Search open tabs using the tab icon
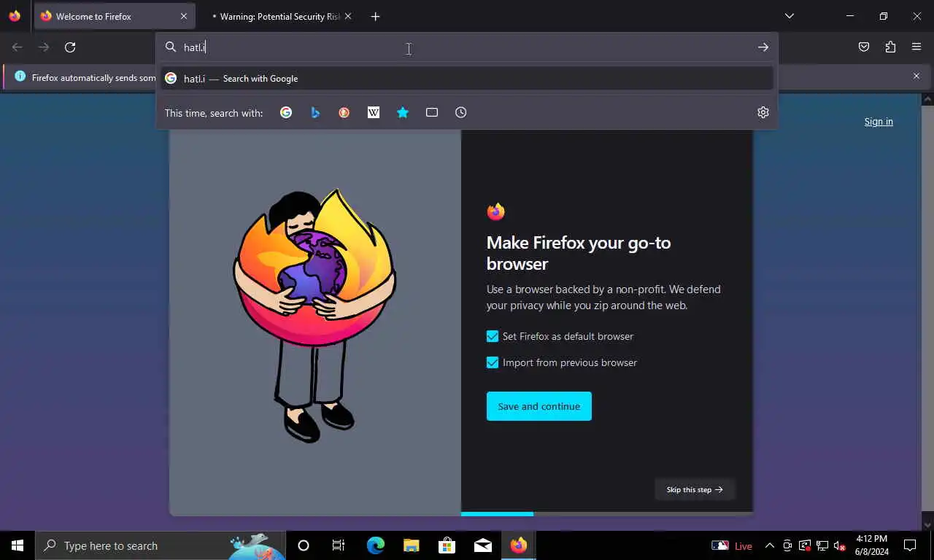 click(432, 112)
